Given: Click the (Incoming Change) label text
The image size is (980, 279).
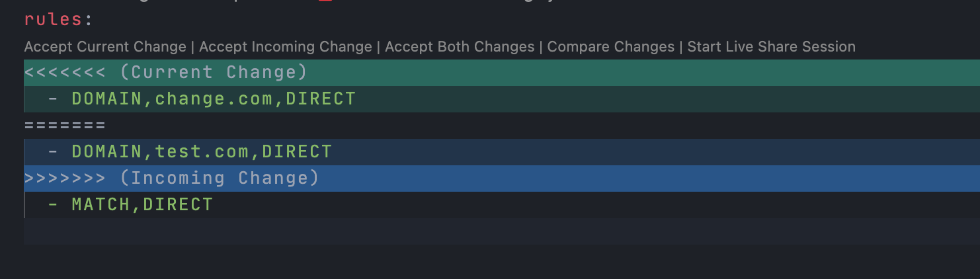Looking at the screenshot, I should [x=220, y=179].
